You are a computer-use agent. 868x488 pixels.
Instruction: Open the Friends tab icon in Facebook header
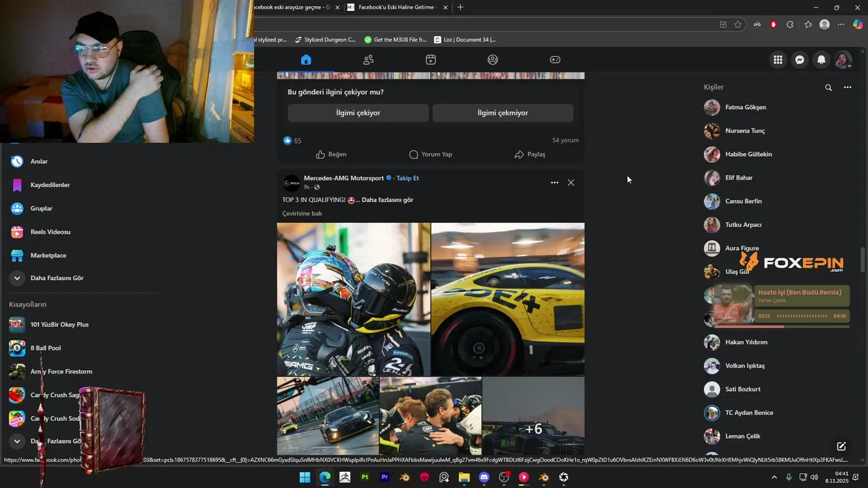[368, 60]
